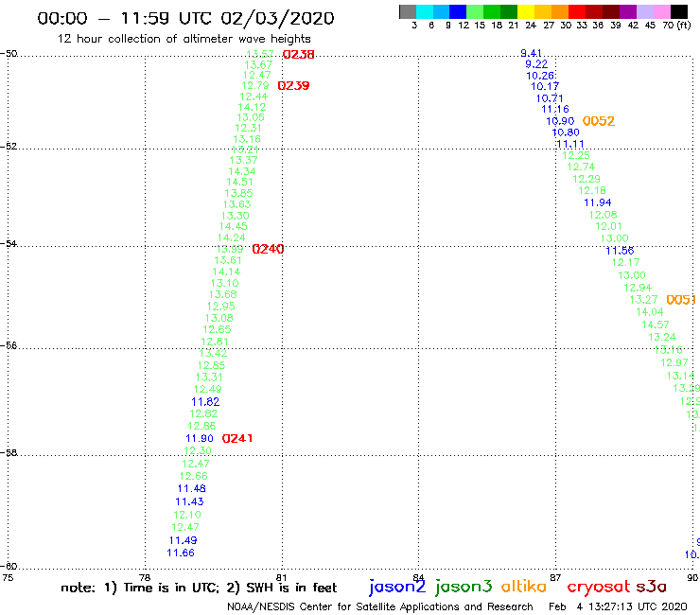Image resolution: width=700 pixels, height=615 pixels.
Task: Click the wave height value 12.97
Action: [x=674, y=363]
